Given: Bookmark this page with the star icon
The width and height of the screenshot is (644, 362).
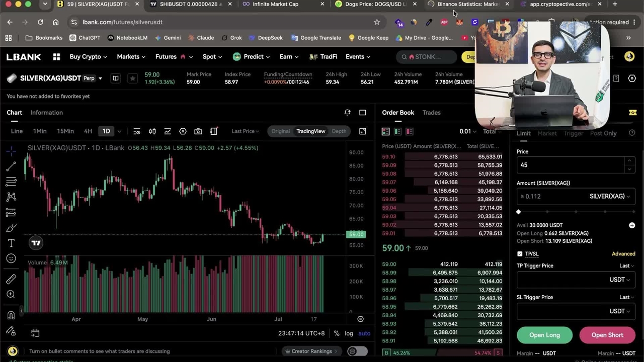Looking at the screenshot, I should [x=377, y=22].
